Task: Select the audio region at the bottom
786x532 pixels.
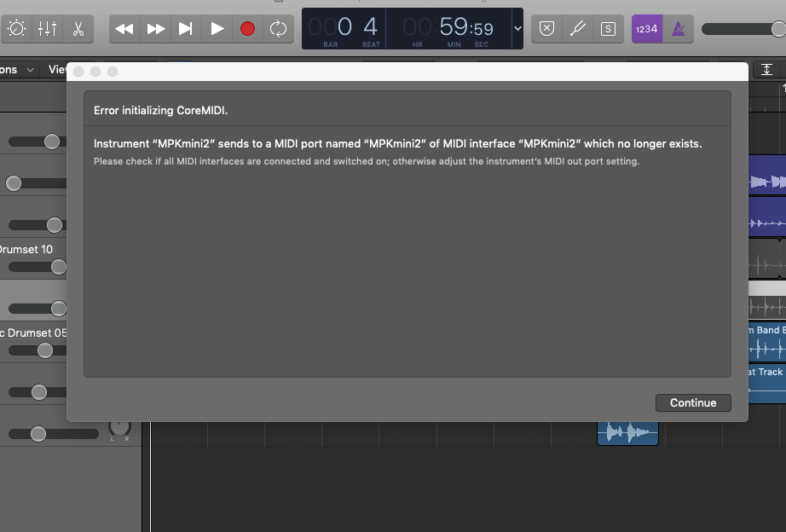Action: click(x=627, y=433)
